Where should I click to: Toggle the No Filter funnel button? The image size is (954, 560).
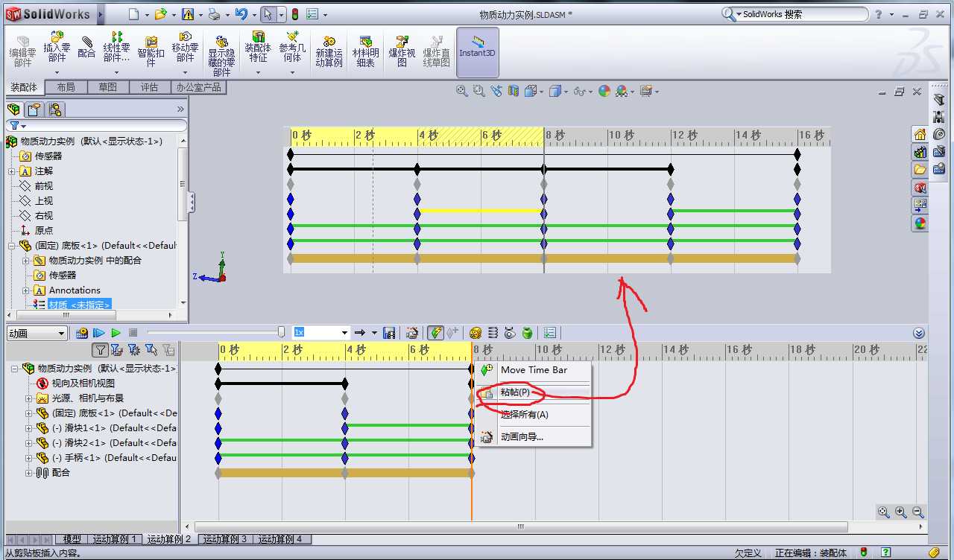pos(100,349)
